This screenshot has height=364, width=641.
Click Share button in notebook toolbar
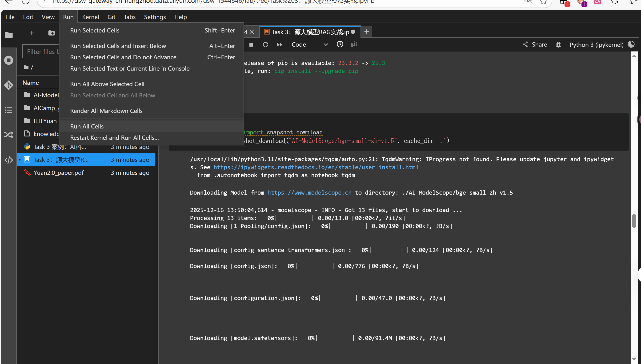click(535, 45)
